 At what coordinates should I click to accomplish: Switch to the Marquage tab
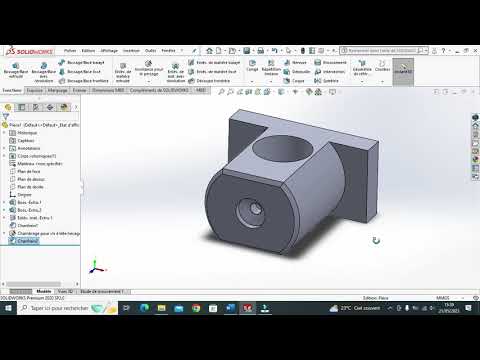(x=58, y=90)
